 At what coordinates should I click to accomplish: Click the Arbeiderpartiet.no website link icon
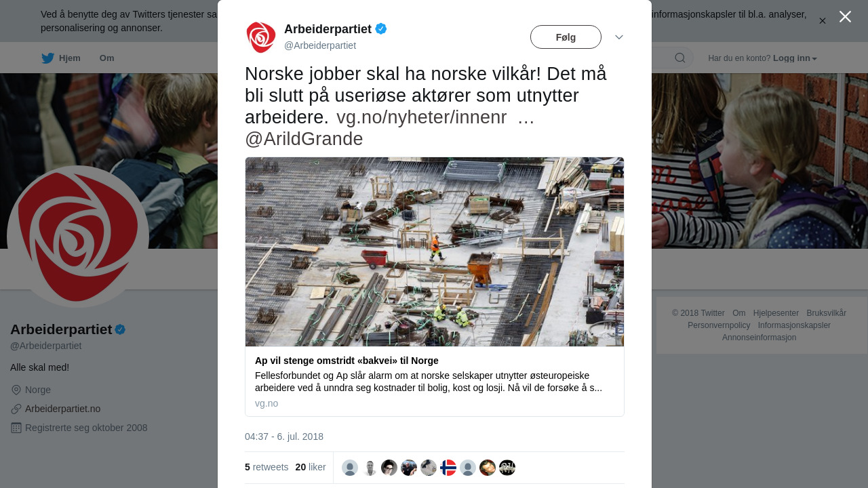16,409
